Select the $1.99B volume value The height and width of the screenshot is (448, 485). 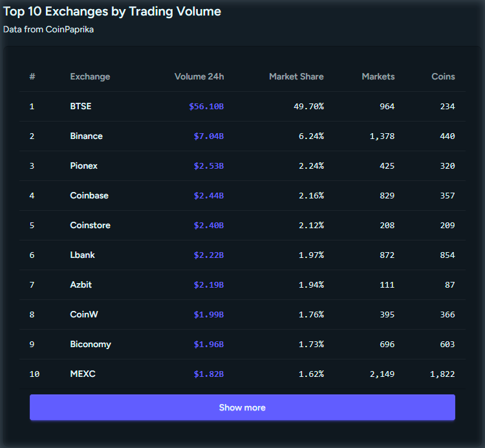click(x=209, y=314)
